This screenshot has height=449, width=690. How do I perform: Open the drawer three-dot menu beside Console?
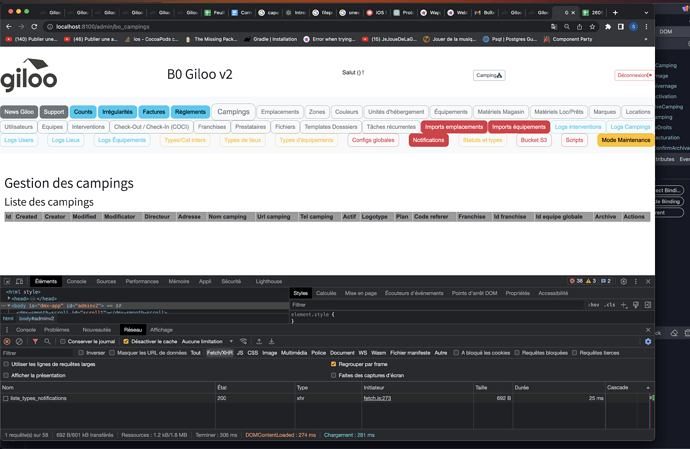7,330
